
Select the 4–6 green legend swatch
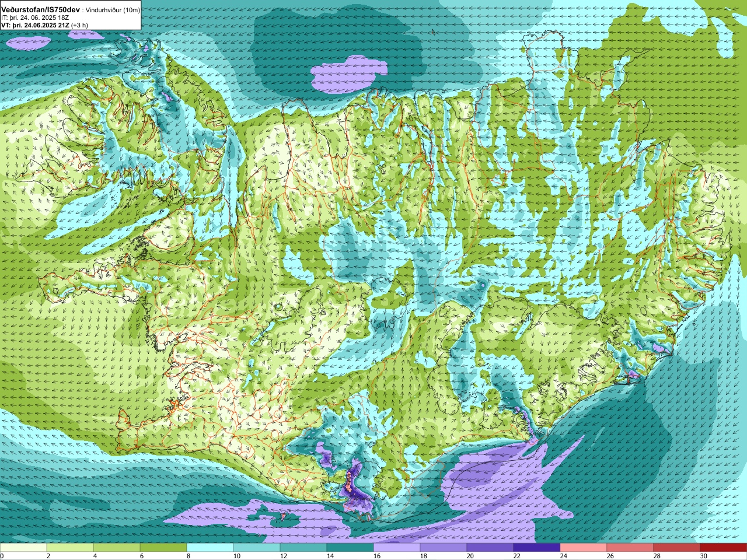pos(117,548)
